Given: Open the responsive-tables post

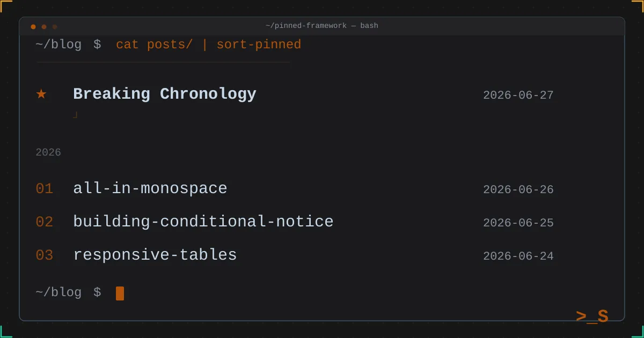Looking at the screenshot, I should (155, 255).
